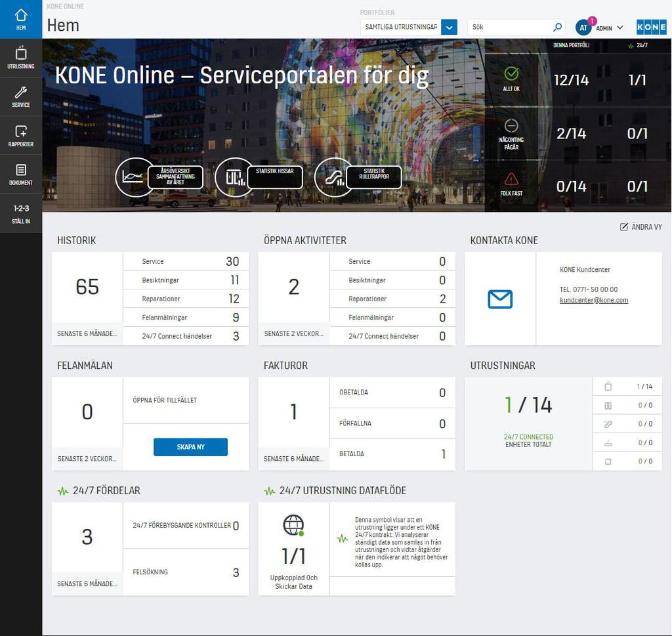Open the Obetalda invoices row
The width and height of the screenshot is (672, 636).
(x=392, y=392)
